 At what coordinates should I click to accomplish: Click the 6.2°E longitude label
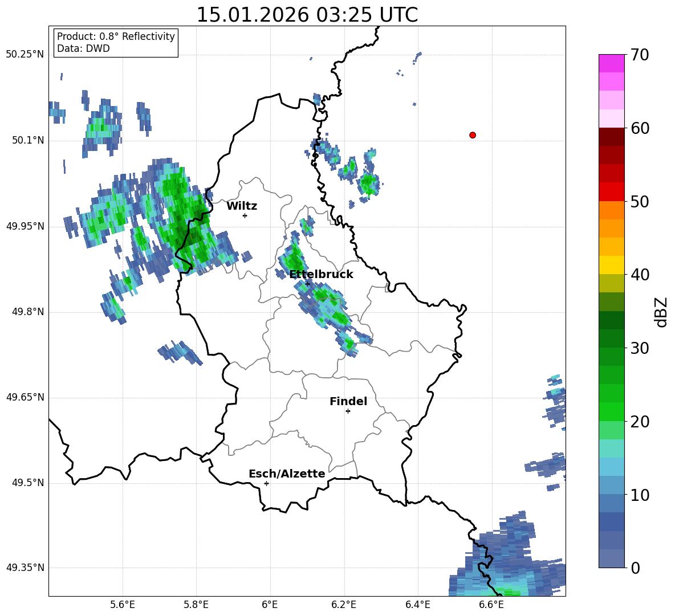coord(344,605)
